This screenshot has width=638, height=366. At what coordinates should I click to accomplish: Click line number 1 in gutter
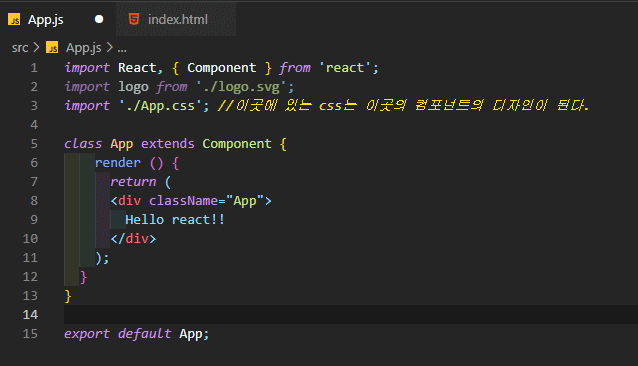(34, 68)
